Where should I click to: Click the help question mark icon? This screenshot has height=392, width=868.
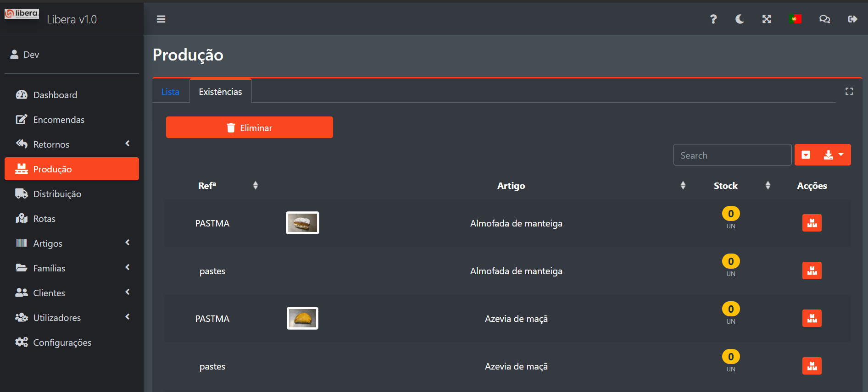point(713,19)
